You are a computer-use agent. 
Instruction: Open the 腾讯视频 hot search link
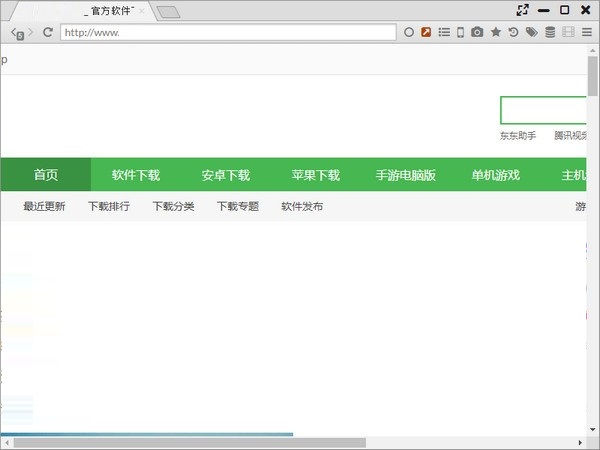tap(570, 135)
